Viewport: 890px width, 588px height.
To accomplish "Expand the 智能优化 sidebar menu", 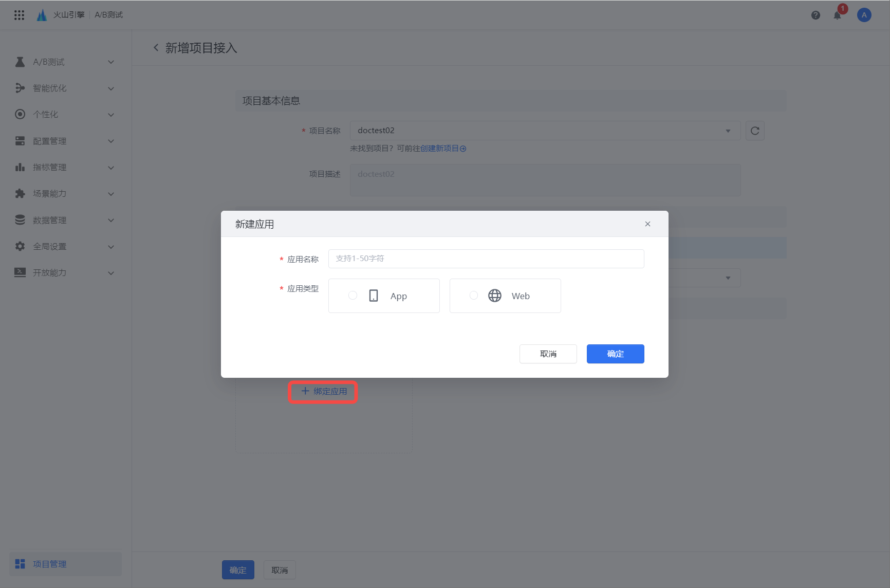I will pyautogui.click(x=111, y=88).
